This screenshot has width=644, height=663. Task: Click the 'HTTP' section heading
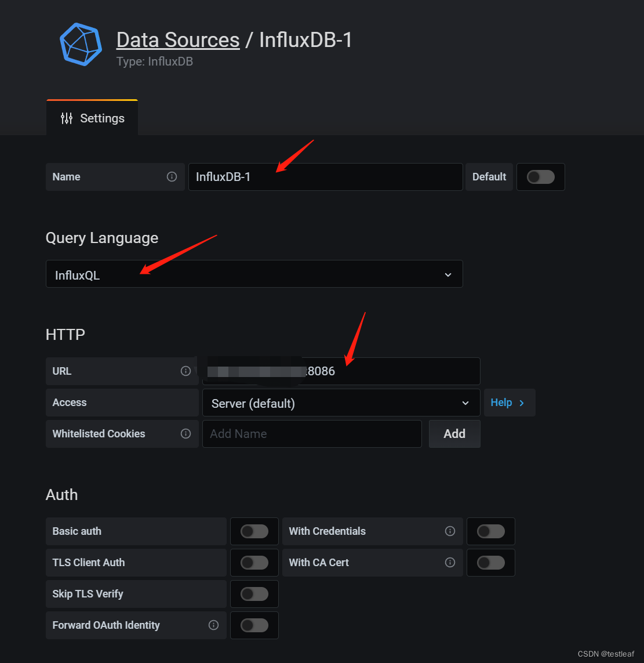pos(66,335)
